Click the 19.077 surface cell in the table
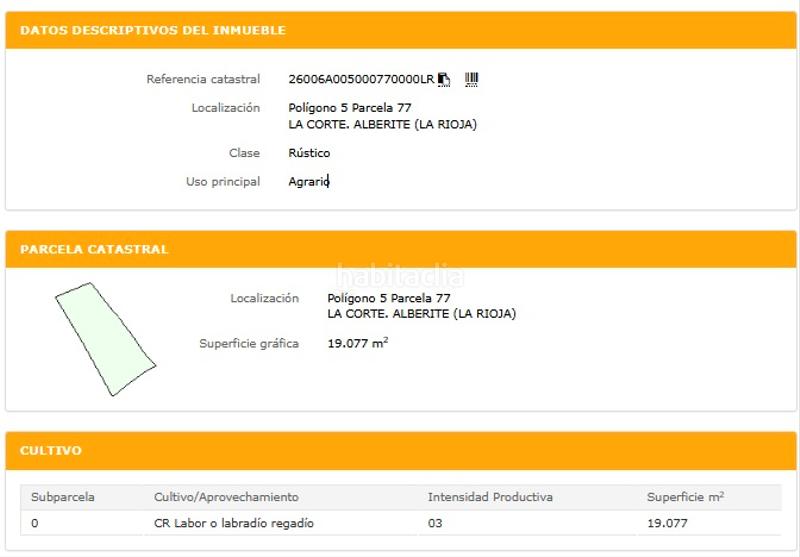Viewport: 800px width, 557px height. (666, 523)
